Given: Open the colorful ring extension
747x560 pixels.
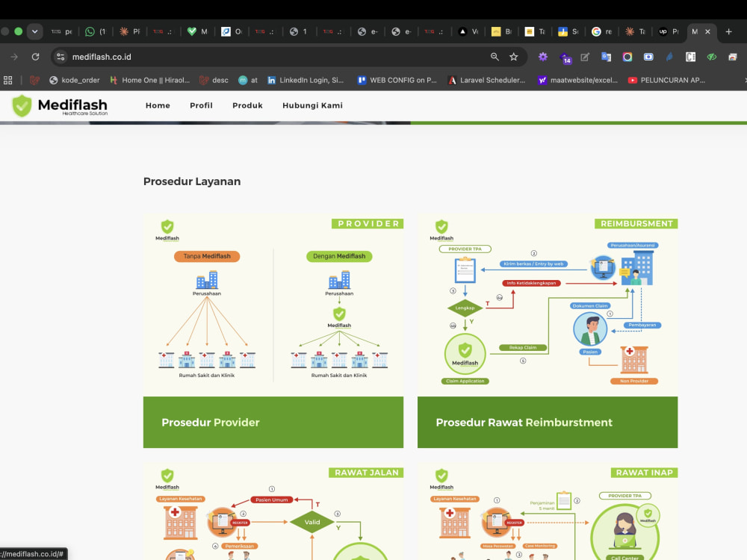Looking at the screenshot, I should point(627,57).
